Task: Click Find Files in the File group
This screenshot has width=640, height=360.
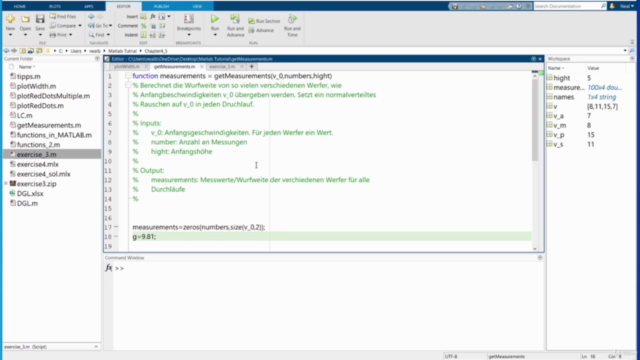Action: coord(63,16)
